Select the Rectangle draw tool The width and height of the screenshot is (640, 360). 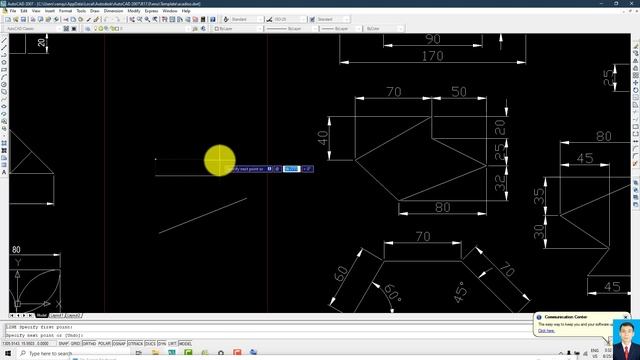(4, 69)
